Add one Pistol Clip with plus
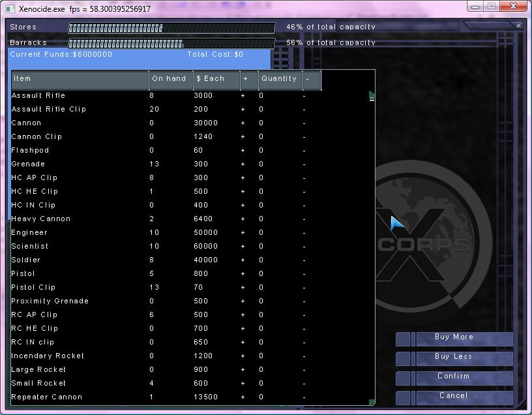Screen dimensions: 532x415 click(243, 287)
